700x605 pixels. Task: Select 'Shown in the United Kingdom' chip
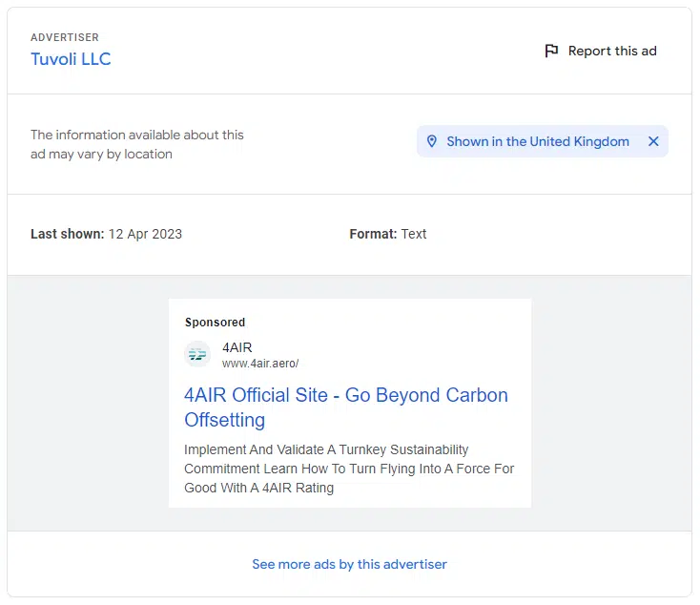click(x=543, y=141)
